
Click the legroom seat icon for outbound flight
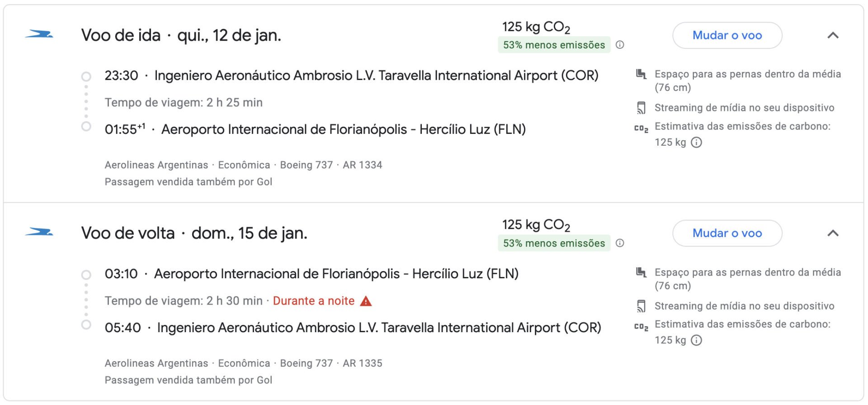pyautogui.click(x=641, y=74)
